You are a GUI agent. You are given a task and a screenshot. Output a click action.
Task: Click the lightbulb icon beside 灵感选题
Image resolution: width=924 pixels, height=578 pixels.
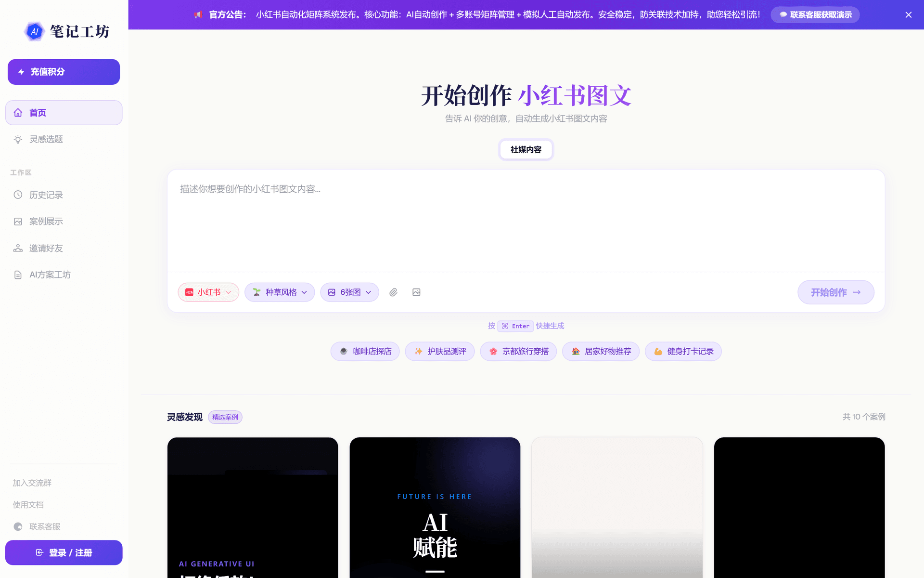(18, 139)
